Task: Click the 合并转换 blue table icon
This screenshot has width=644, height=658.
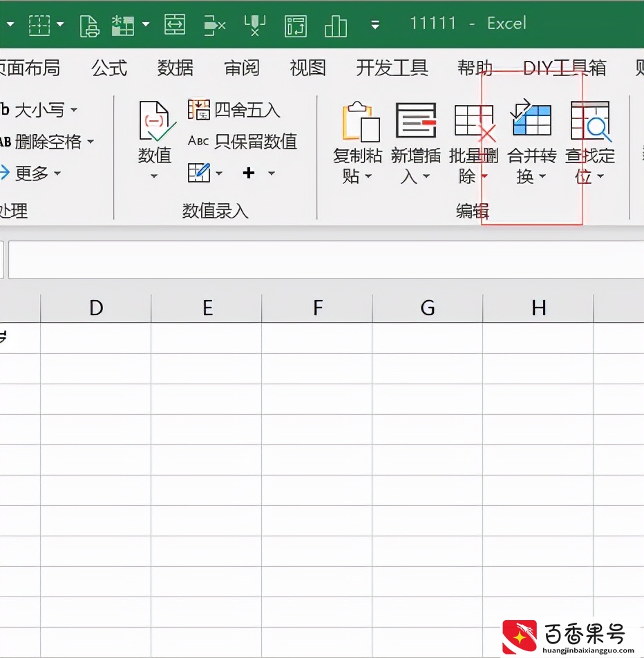Action: pyautogui.click(x=531, y=117)
